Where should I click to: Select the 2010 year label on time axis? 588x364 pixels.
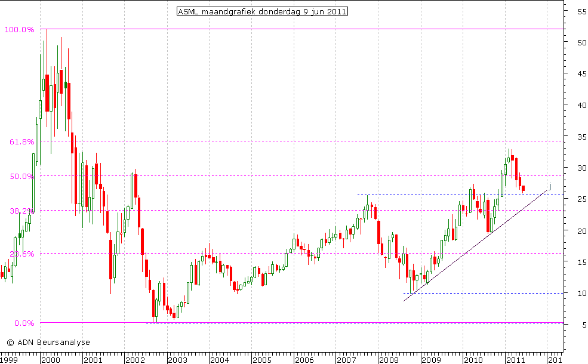click(473, 360)
